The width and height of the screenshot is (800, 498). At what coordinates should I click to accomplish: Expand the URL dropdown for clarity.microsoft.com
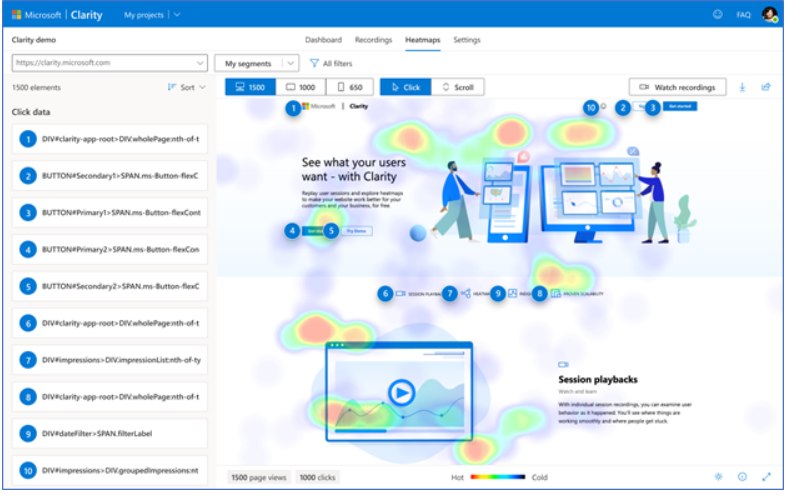coord(200,63)
